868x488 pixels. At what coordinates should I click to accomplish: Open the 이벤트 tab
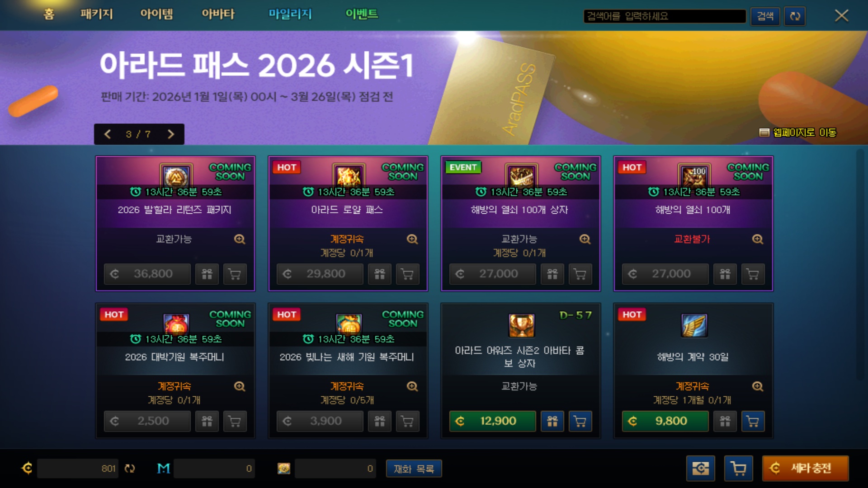362,14
